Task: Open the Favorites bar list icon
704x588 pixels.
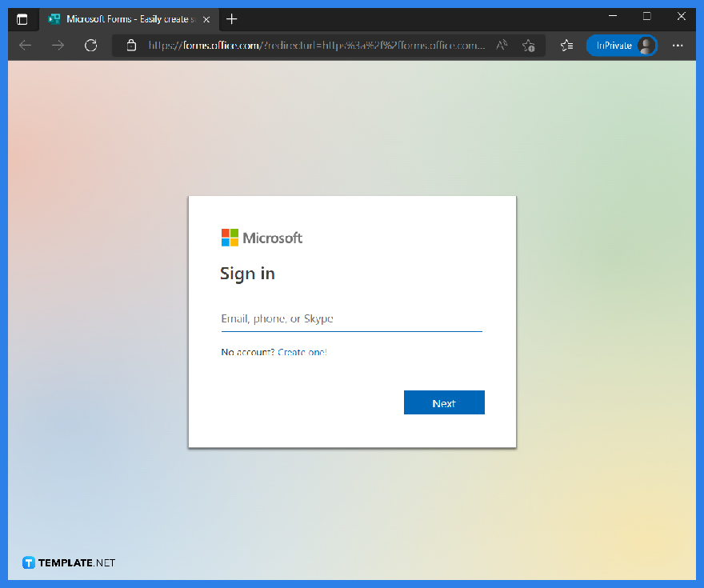Action: [566, 46]
